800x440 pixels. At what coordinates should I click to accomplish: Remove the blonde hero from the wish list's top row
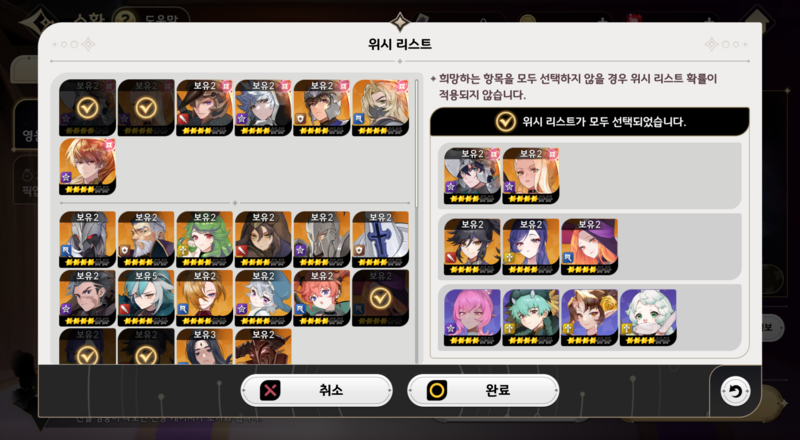[531, 176]
